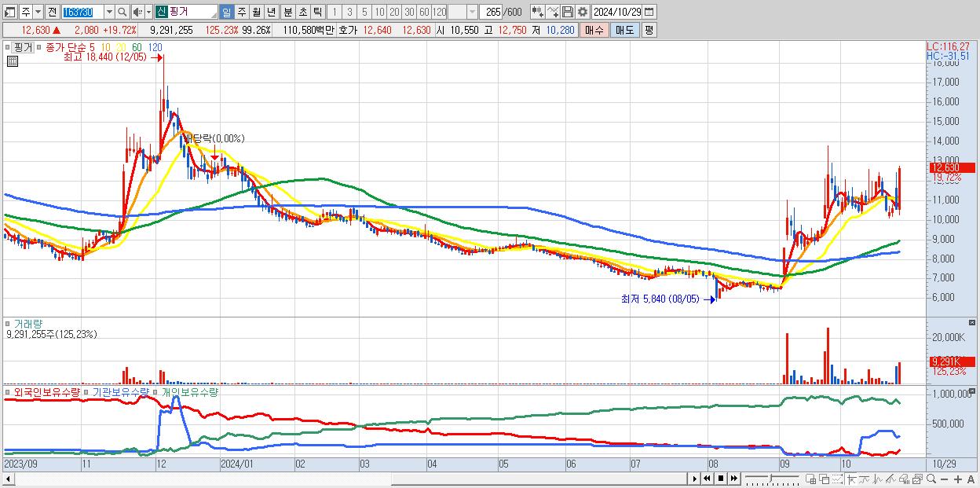The height and width of the screenshot is (488, 980).
Task: Click the chart window copy icon
Action: tap(917, 479)
